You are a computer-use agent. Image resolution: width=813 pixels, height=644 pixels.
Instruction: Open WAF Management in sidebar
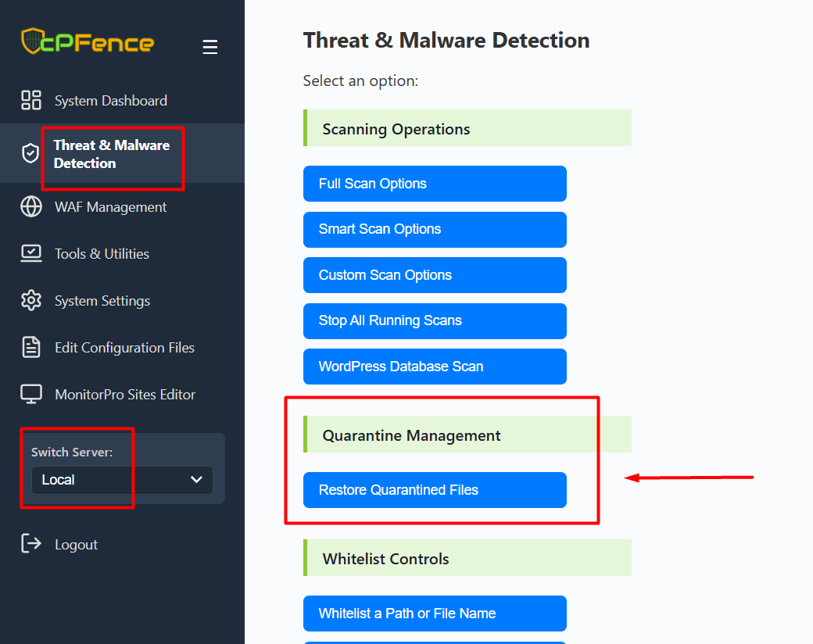pyautogui.click(x=110, y=207)
